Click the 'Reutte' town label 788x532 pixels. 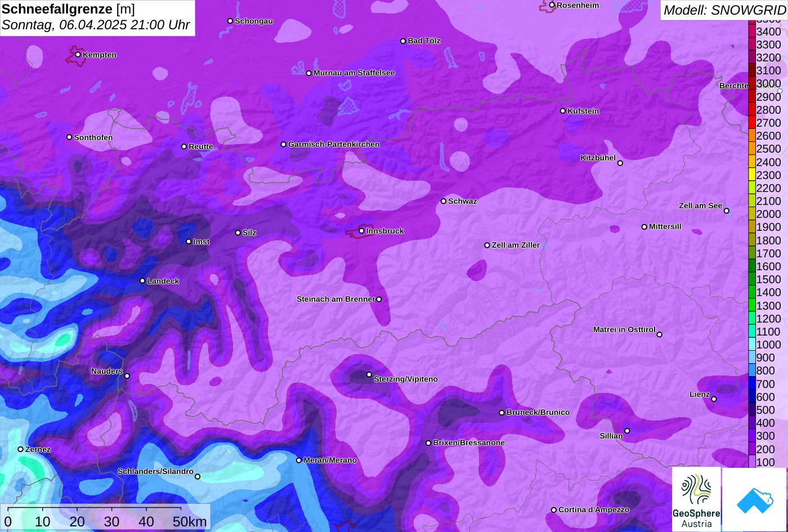coord(201,147)
